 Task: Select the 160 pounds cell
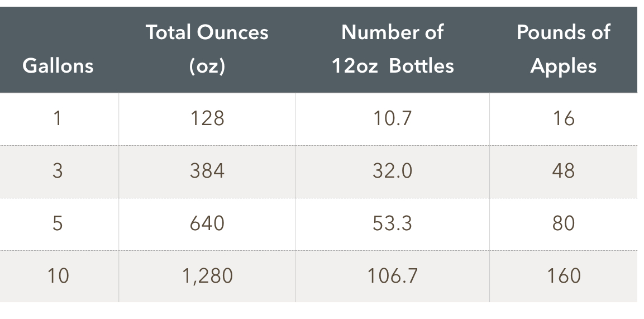point(563,276)
